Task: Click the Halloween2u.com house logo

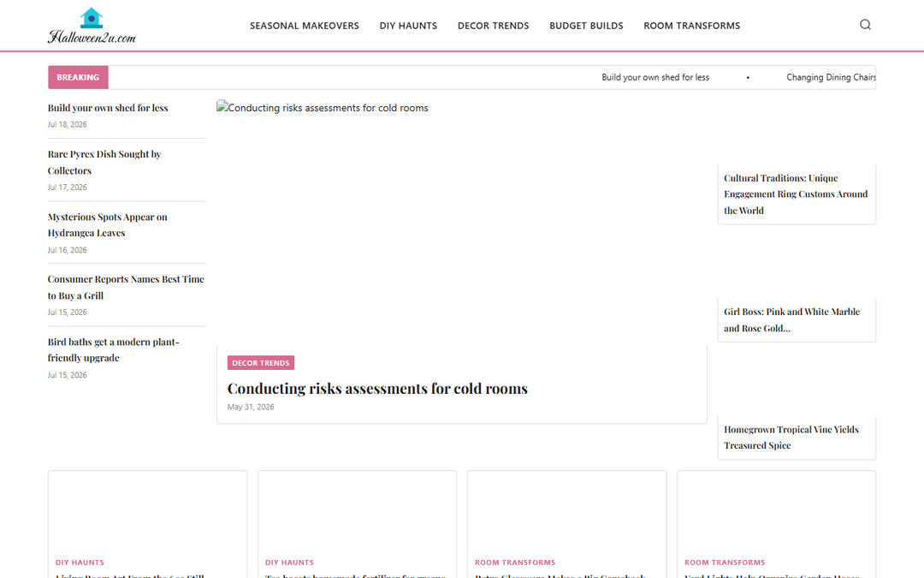Action: 92,26
